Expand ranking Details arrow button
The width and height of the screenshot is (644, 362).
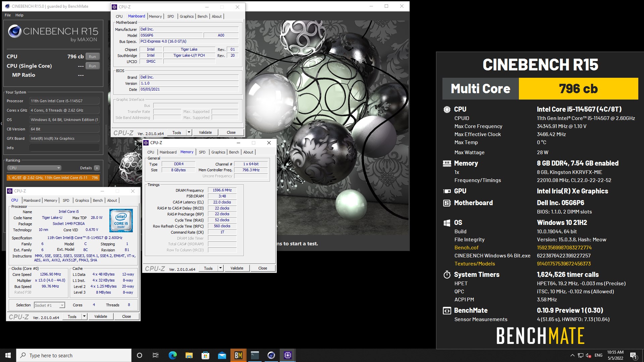[x=97, y=168]
